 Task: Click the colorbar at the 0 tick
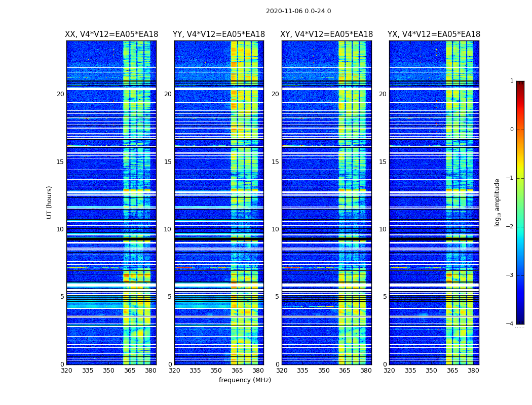tap(520, 130)
